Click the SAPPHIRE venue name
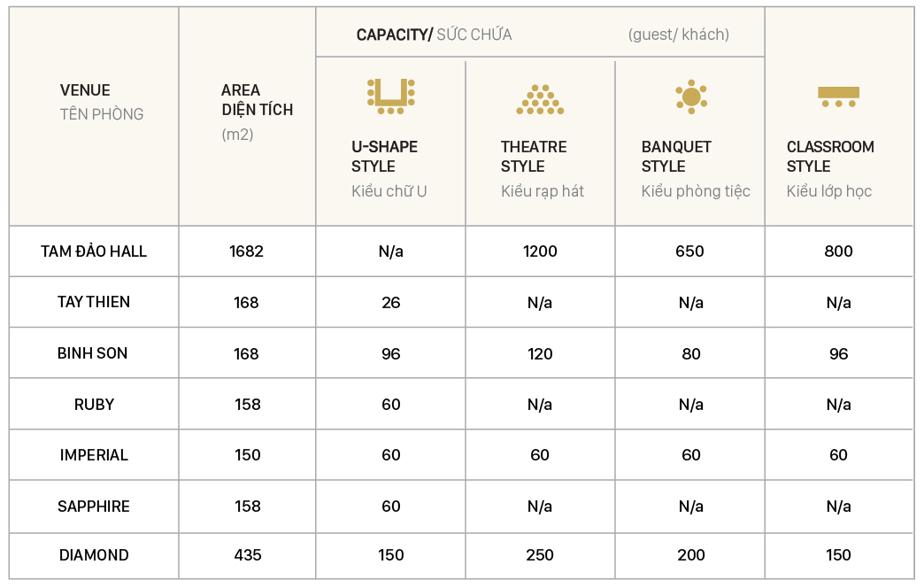The image size is (924, 588). [94, 507]
